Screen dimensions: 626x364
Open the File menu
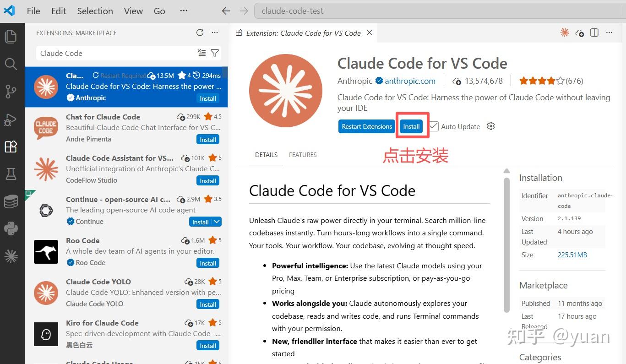(x=33, y=11)
